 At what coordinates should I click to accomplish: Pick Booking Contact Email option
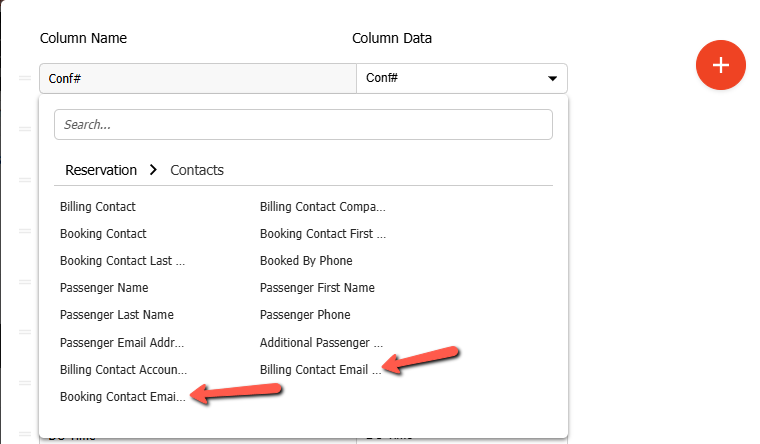tap(122, 396)
